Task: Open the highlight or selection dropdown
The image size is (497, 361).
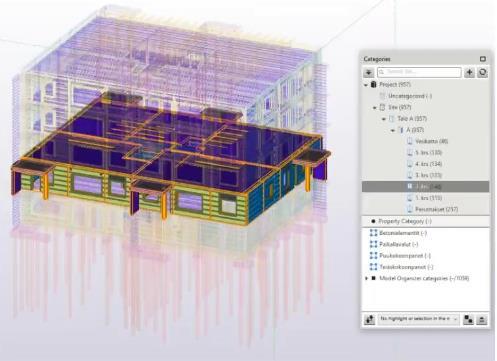Action: 419,319
